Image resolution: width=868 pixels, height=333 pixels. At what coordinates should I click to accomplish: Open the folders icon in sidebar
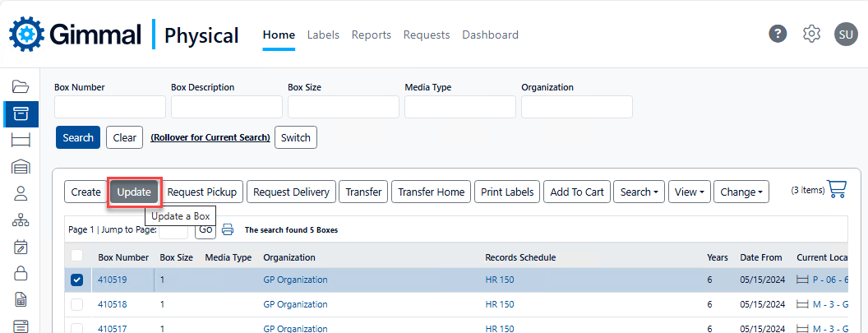(x=21, y=86)
